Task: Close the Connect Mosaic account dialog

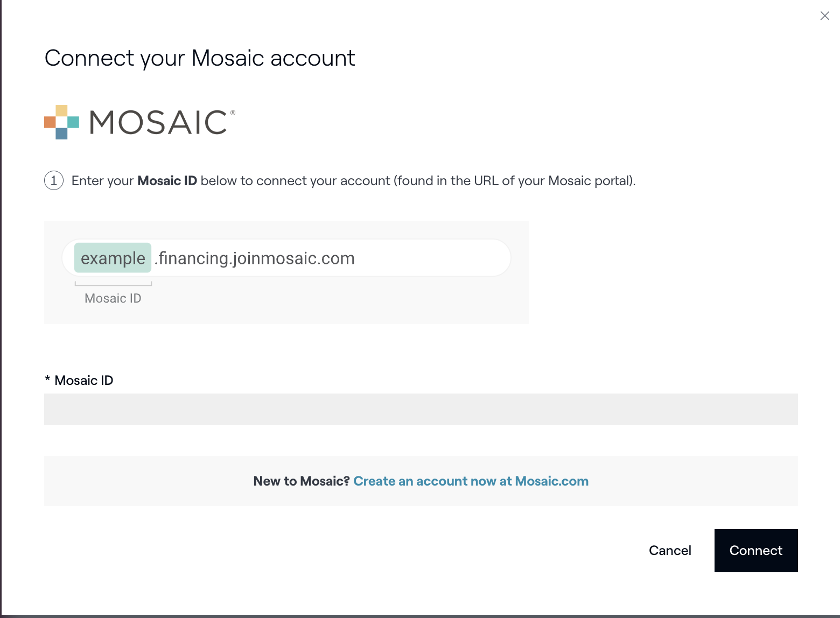Action: pos(824,16)
